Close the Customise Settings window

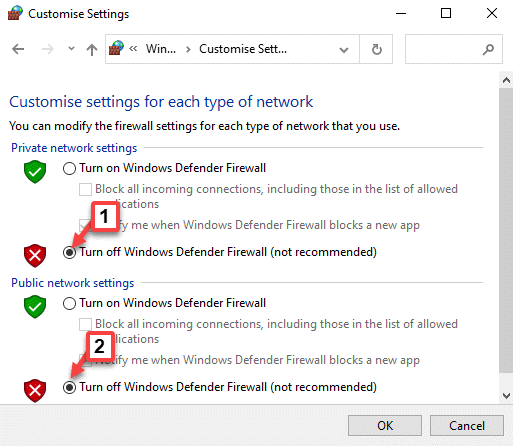click(x=492, y=13)
